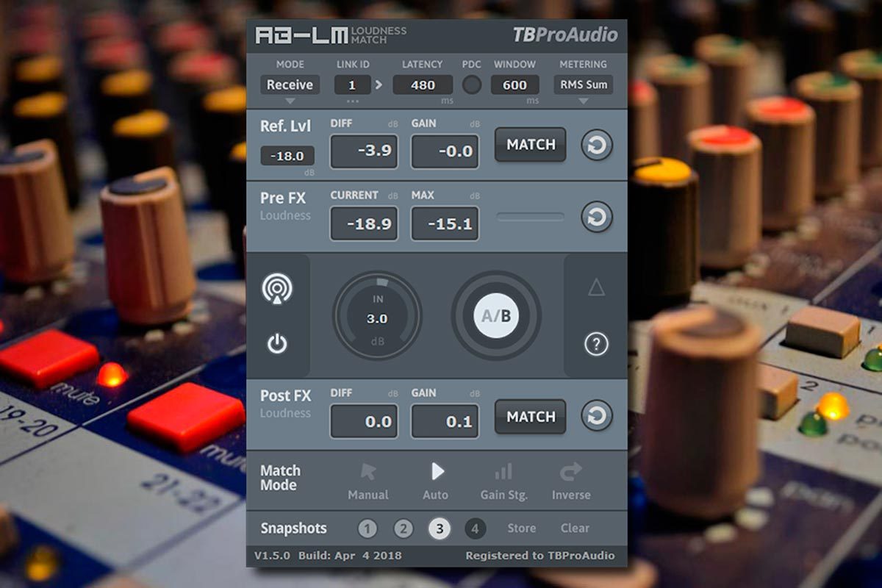Open the Mode dropdown showing Receive
Screen dimensions: 882x588
coord(290,85)
